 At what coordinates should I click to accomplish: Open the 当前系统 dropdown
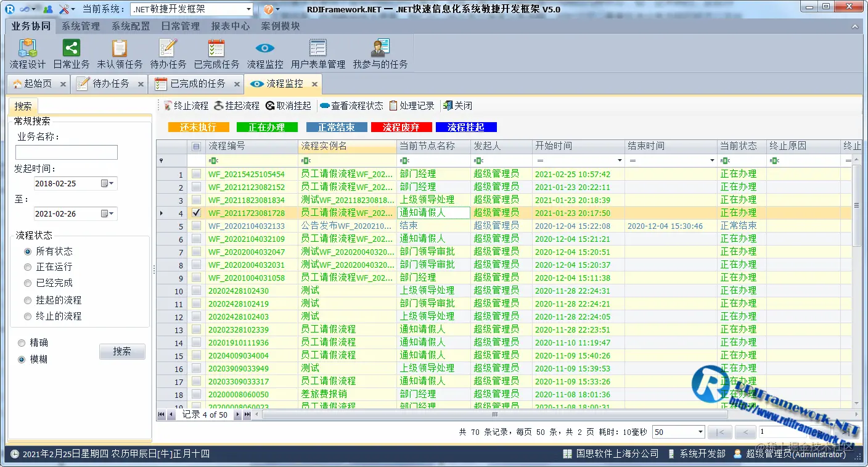coord(248,9)
